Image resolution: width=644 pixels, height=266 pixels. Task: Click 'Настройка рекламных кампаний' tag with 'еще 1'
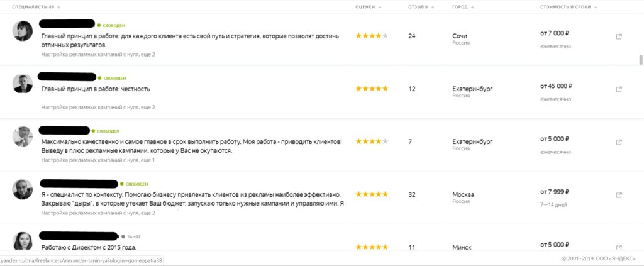coord(98,160)
